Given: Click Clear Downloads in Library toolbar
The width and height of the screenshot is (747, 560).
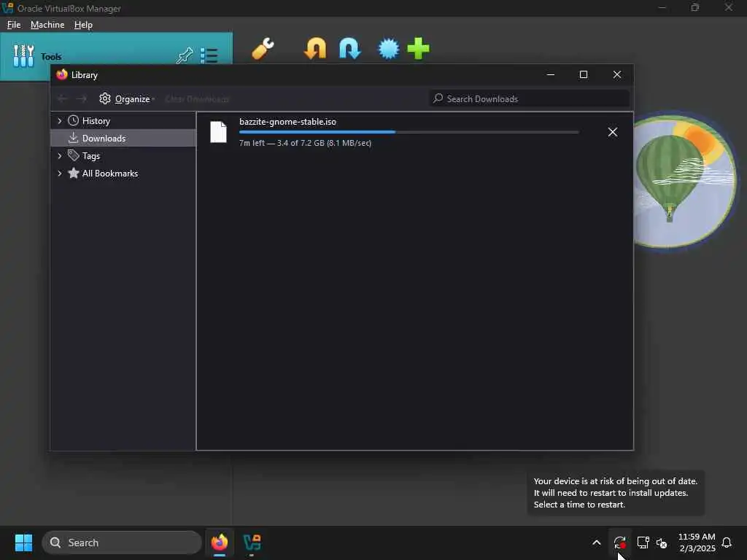Looking at the screenshot, I should [x=197, y=98].
